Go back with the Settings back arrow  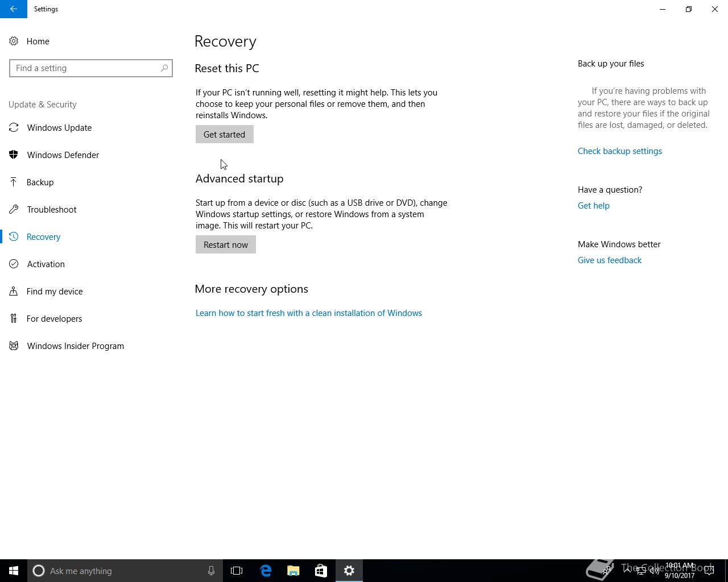(14, 9)
